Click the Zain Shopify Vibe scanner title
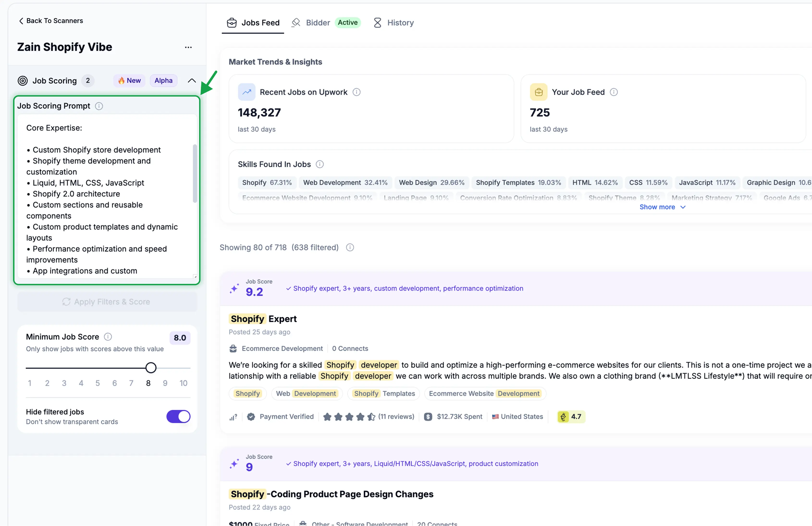 pyautogui.click(x=64, y=47)
